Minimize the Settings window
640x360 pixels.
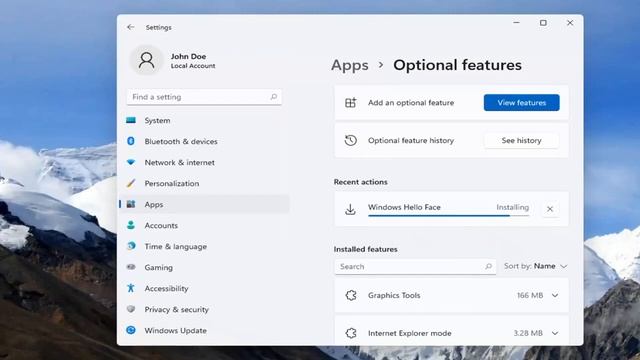click(x=516, y=23)
